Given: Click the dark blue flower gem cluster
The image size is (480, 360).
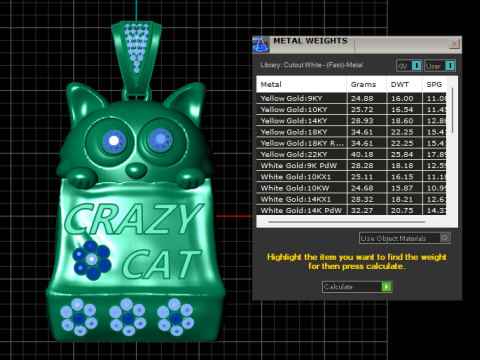Looking at the screenshot, I should coord(92,260).
